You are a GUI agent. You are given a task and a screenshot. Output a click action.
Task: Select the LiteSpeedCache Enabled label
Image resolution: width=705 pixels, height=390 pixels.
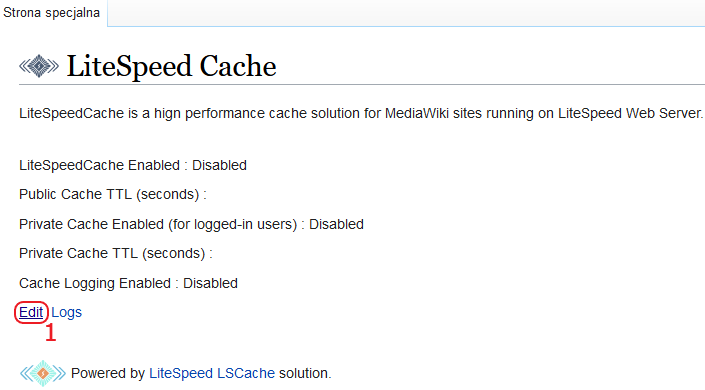pos(99,166)
